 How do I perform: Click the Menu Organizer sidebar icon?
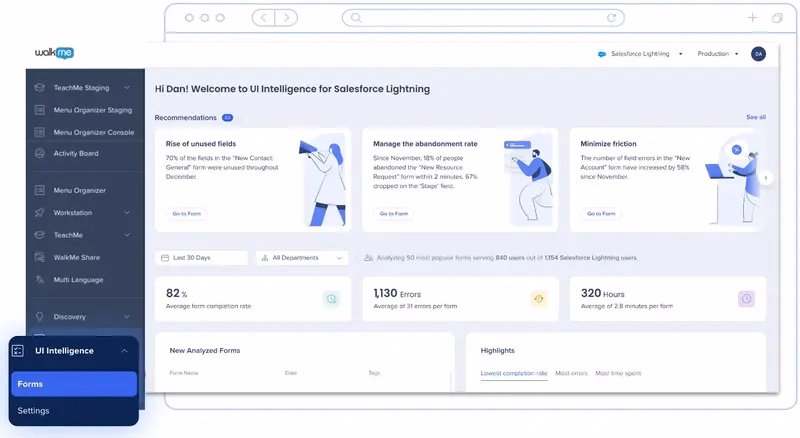(x=39, y=190)
